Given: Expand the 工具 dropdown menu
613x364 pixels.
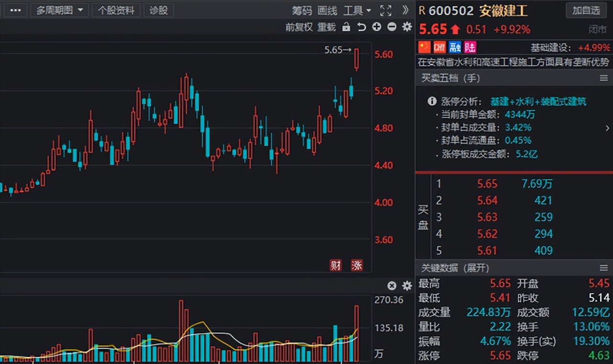Looking at the screenshot, I should (357, 10).
